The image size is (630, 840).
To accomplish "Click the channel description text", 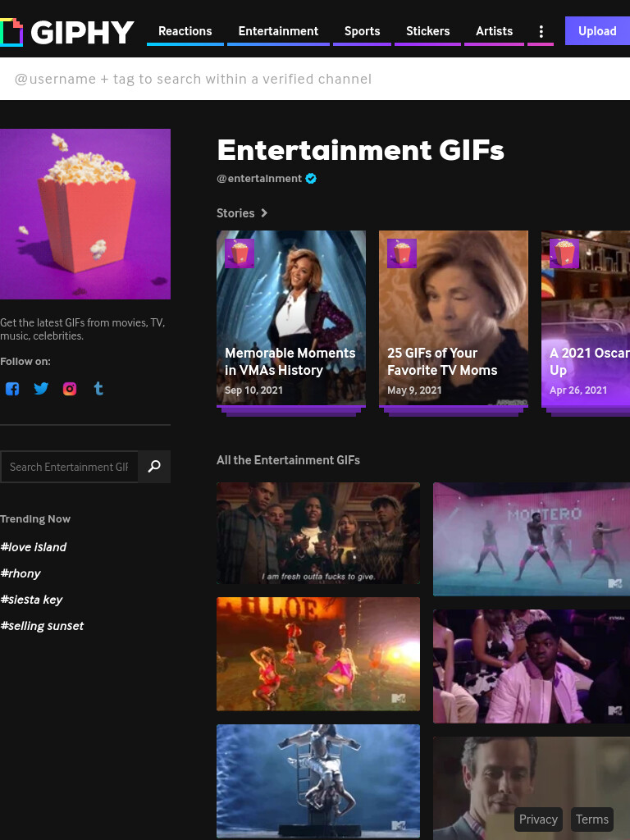I will 83,329.
